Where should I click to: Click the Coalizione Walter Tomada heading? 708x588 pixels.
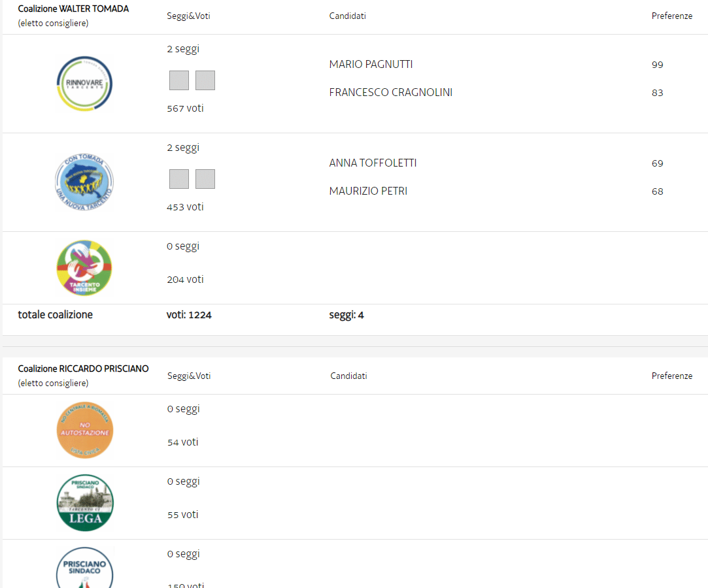coord(73,9)
